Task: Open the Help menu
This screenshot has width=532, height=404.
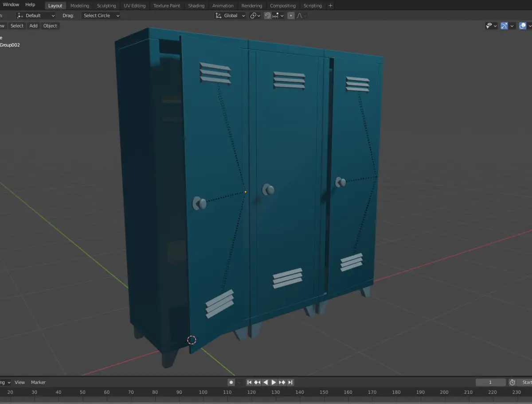Action: (x=30, y=4)
